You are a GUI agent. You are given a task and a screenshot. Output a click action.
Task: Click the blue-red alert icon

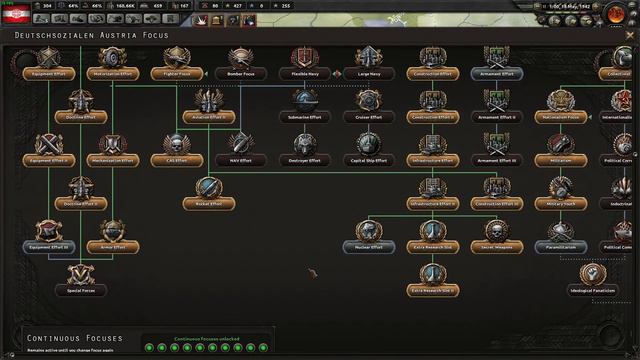(249, 20)
